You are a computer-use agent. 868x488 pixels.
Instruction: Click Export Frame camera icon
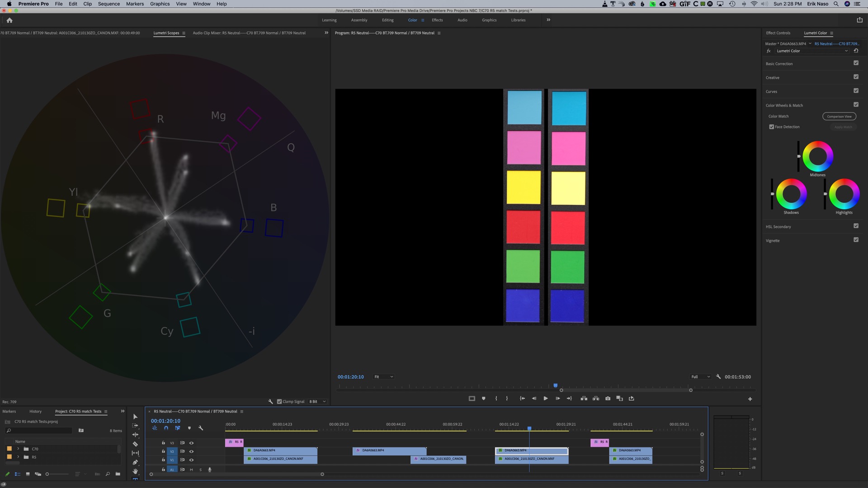[x=608, y=399]
